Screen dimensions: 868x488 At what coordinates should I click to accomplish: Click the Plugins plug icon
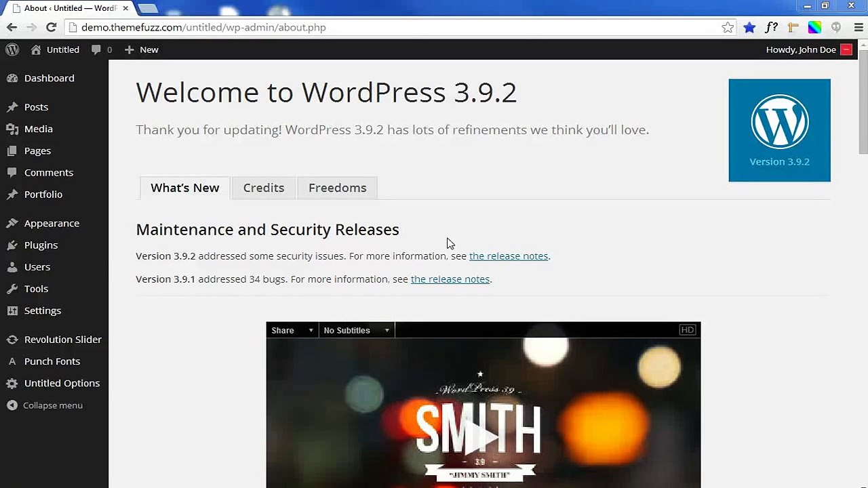[x=12, y=245]
